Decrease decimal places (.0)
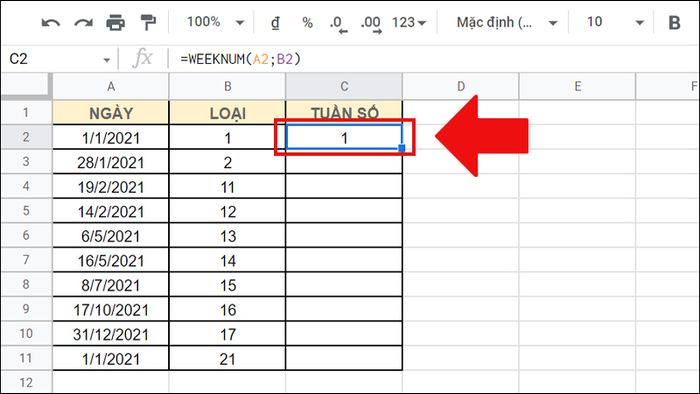Image resolution: width=700 pixels, height=394 pixels. (338, 23)
